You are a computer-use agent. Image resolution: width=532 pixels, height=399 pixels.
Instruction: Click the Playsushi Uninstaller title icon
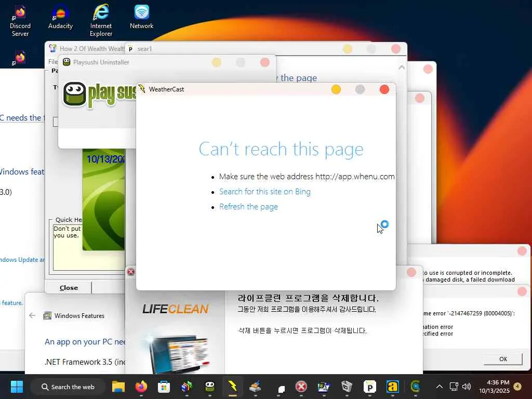pos(66,62)
